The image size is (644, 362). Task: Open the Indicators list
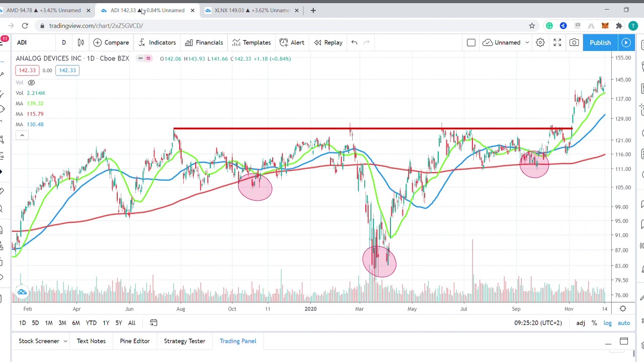(x=156, y=43)
